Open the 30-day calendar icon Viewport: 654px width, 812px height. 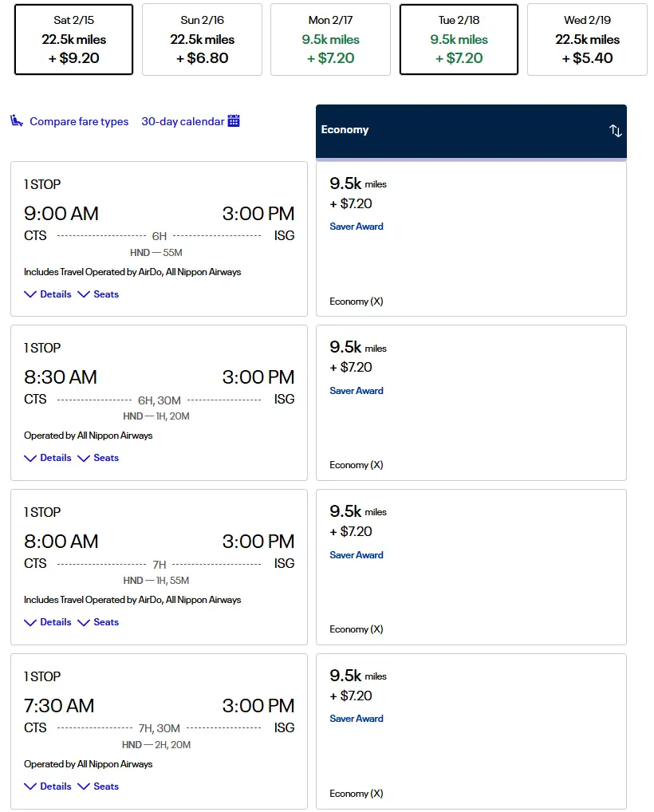click(234, 121)
